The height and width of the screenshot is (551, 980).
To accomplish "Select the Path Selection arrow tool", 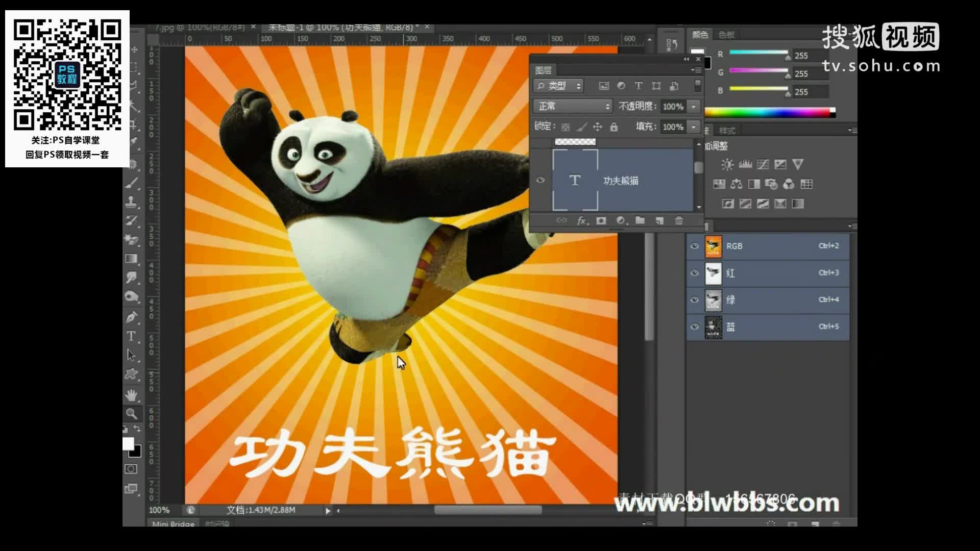I will coord(132,355).
